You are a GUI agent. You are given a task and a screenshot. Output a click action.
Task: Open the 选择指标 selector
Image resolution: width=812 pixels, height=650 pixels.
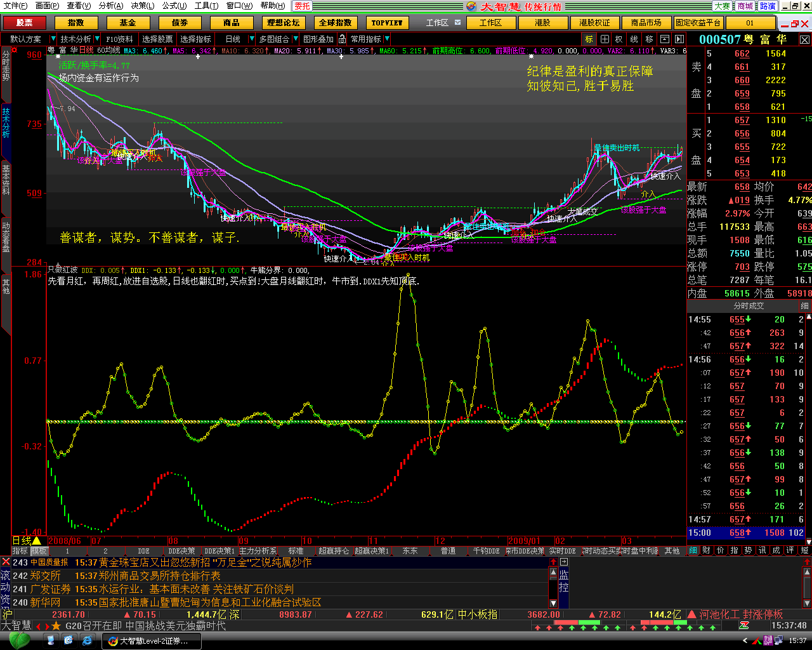(x=195, y=39)
